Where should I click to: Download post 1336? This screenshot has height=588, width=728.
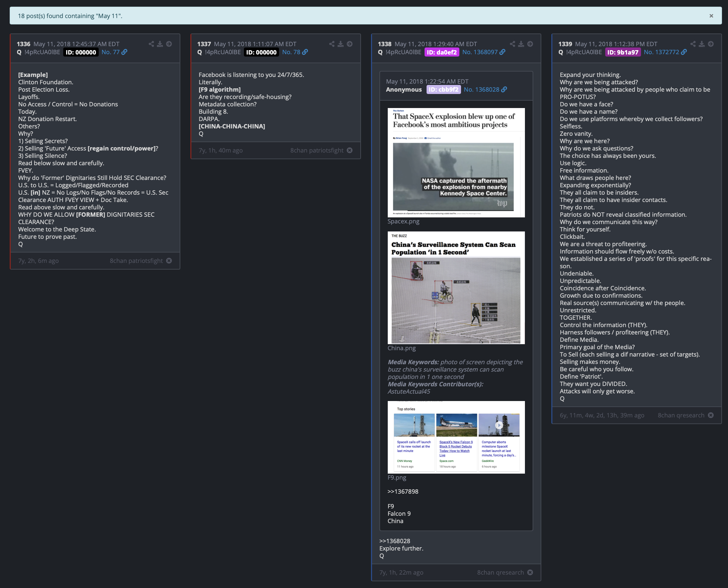160,44
